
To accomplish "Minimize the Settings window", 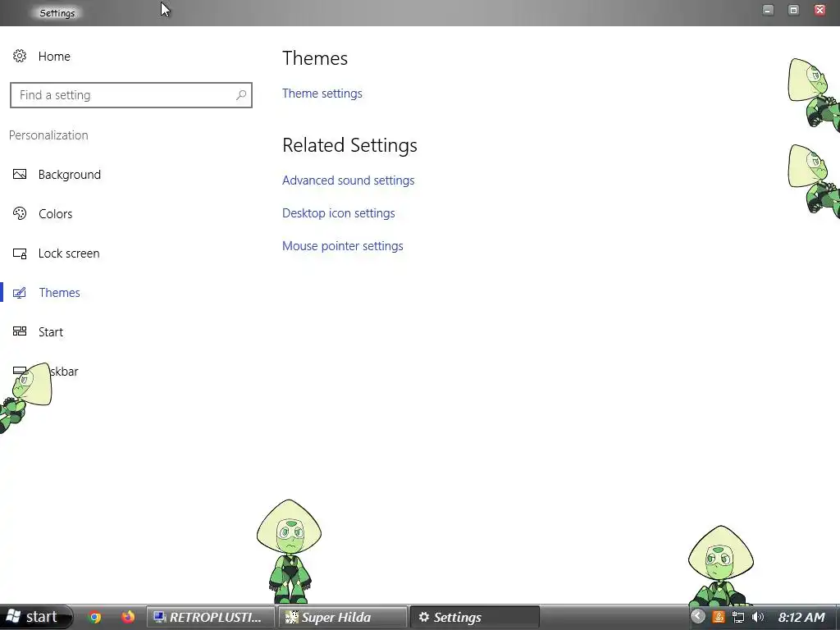I will (768, 10).
